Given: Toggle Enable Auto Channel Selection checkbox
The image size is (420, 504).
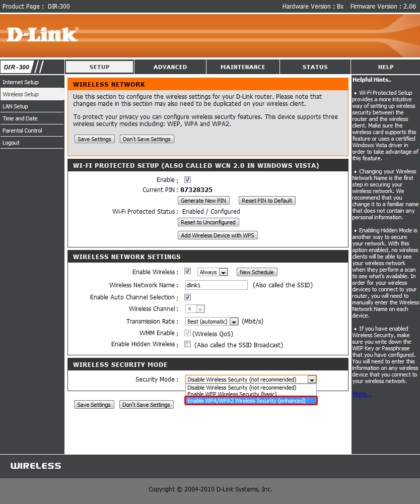Looking at the screenshot, I should click(x=187, y=297).
